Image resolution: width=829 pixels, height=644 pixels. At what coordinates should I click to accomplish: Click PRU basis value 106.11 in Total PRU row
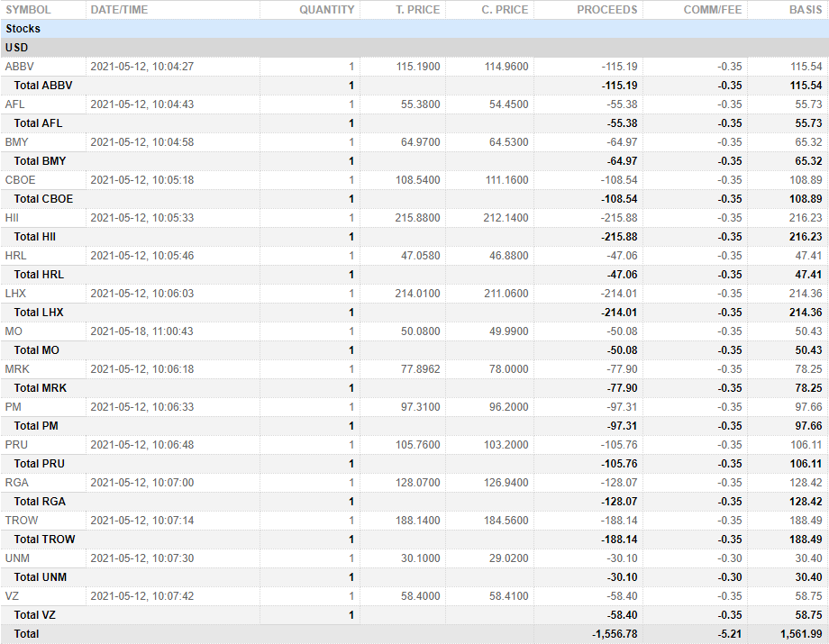(806, 465)
